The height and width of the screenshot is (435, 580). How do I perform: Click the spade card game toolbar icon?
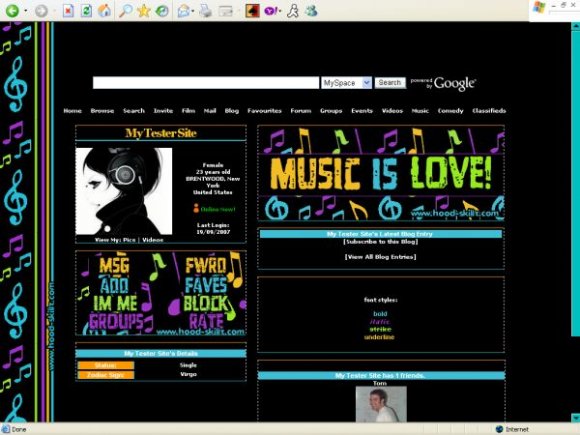(252, 11)
